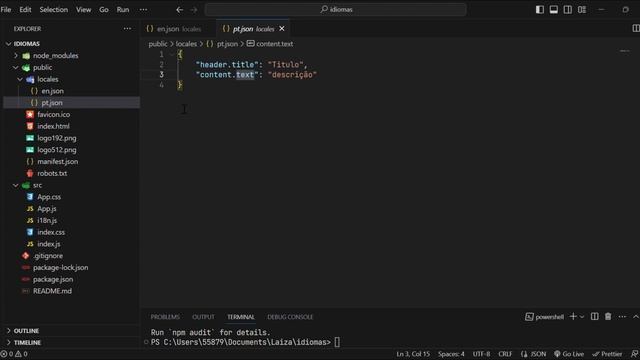Switch to the DEBUG CONSOLE tab

pyautogui.click(x=290, y=317)
